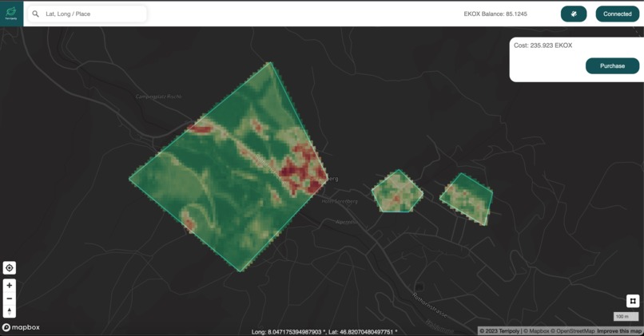The image size is (644, 336).
Task: Click the © 2023 Terripoly copyright text
Action: [x=499, y=330]
